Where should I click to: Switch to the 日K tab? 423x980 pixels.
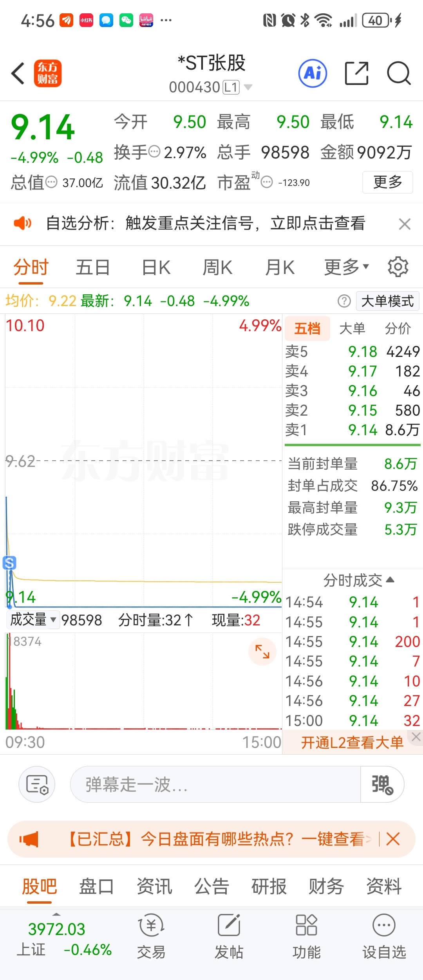click(x=156, y=267)
